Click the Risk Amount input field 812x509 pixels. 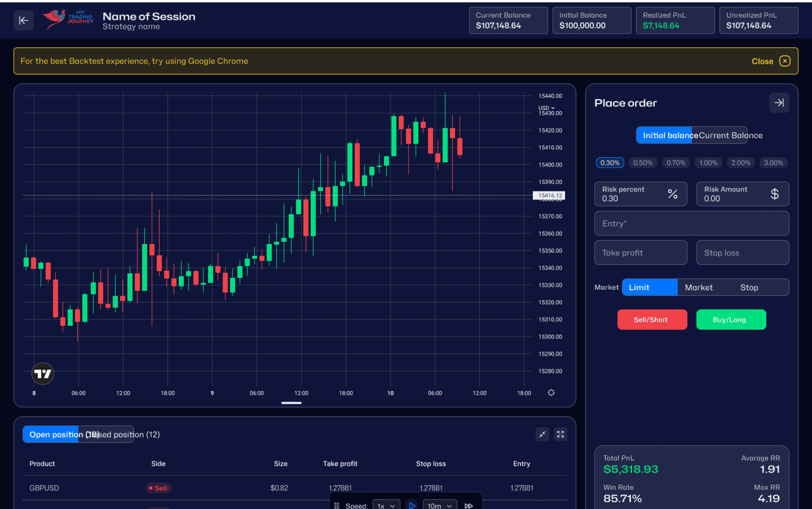[743, 194]
